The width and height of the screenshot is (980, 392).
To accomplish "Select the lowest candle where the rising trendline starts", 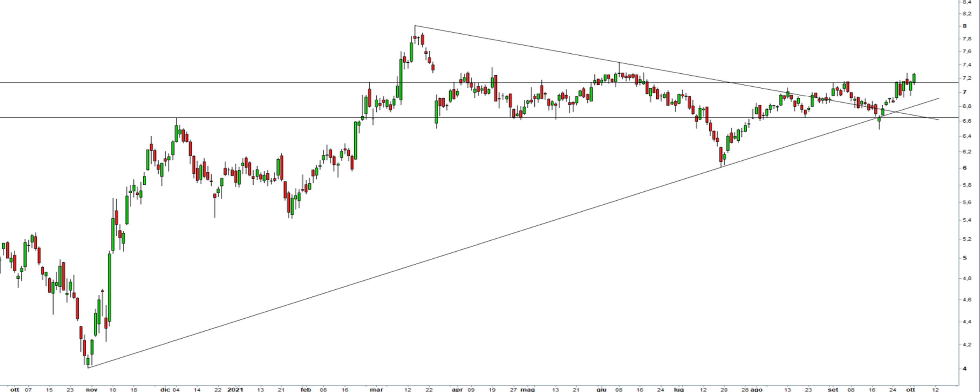I will [x=88, y=361].
